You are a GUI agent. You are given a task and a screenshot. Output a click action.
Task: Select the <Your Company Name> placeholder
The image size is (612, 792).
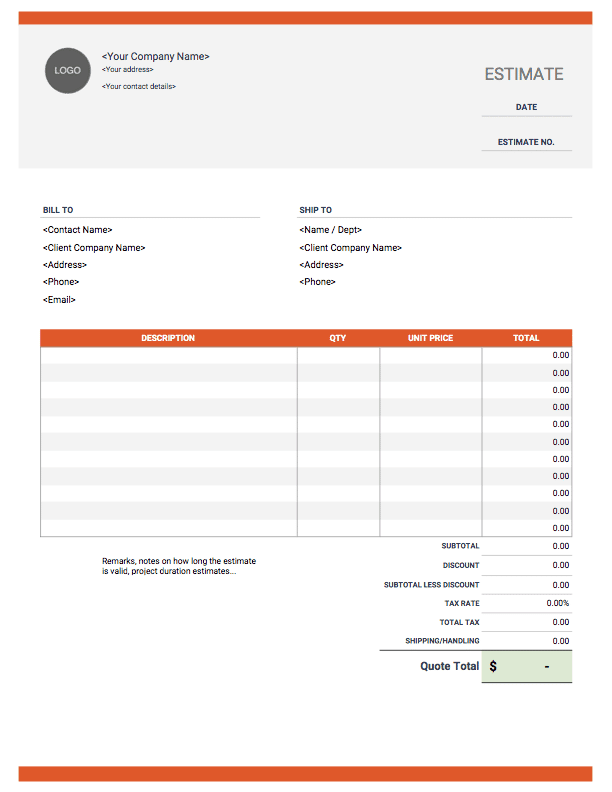pos(155,57)
